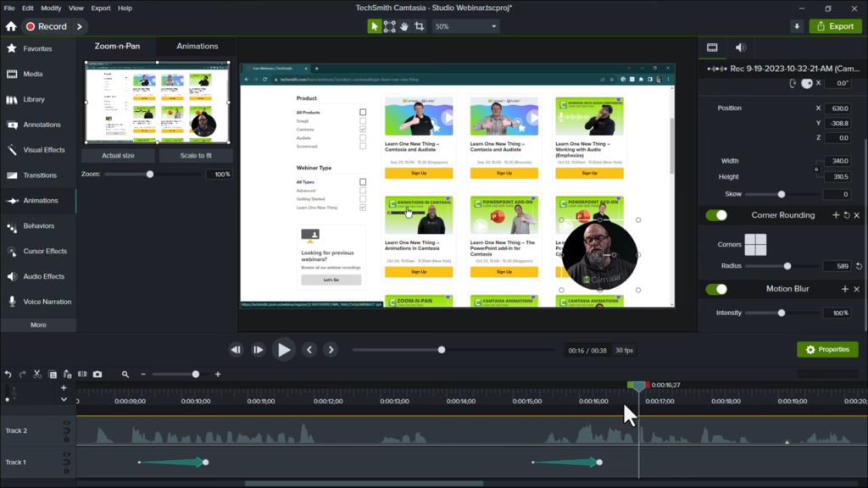Play the video preview

coord(284,350)
